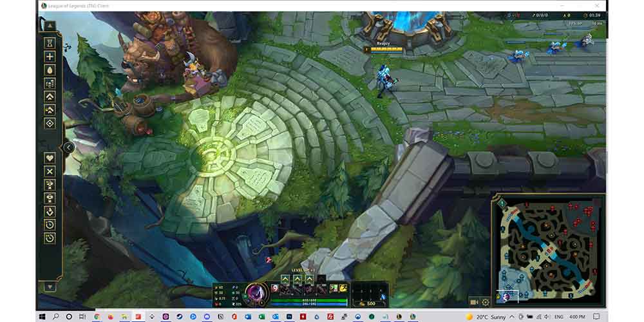Image resolution: width=644 pixels, height=322 pixels.
Task: Click the upper clock icon in left panel
Action: 50,225
